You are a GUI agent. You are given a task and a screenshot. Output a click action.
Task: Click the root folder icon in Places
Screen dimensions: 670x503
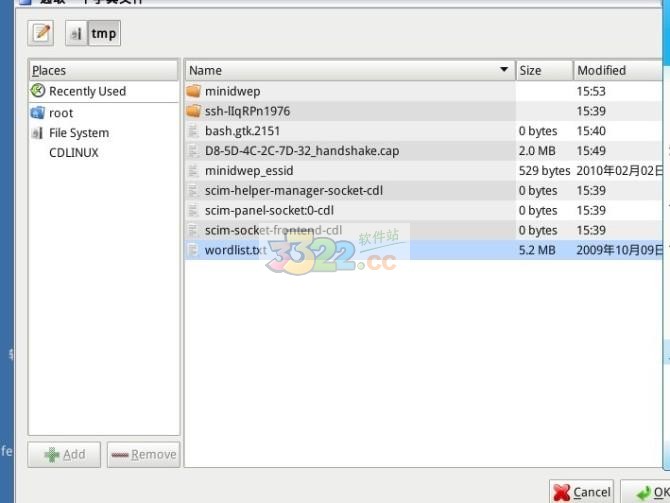(38, 113)
